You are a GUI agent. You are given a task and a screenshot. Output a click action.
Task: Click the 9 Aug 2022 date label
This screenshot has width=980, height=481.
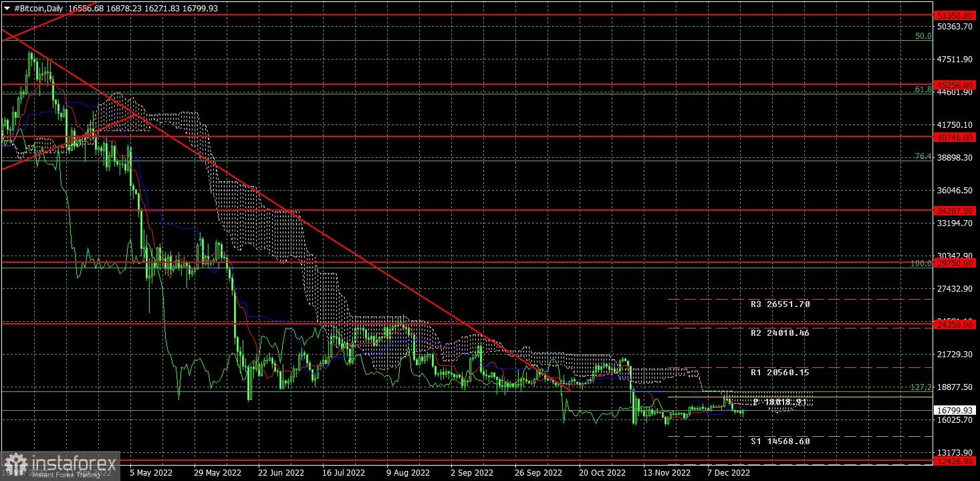pos(408,472)
